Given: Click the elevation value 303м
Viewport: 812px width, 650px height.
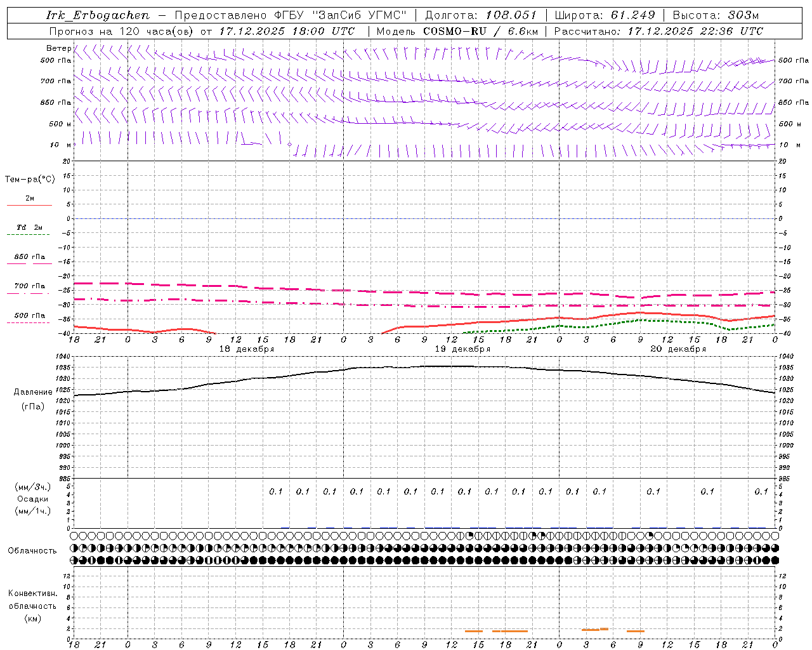Looking at the screenshot, I should (743, 15).
